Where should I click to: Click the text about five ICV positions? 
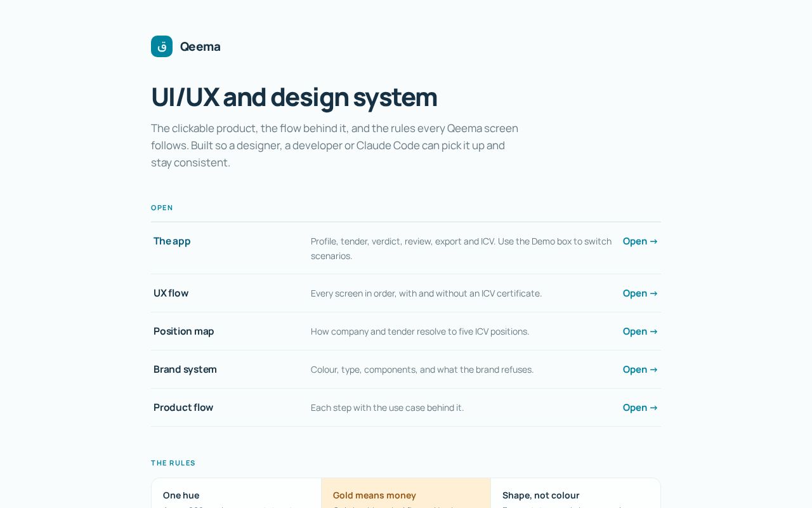tap(420, 331)
